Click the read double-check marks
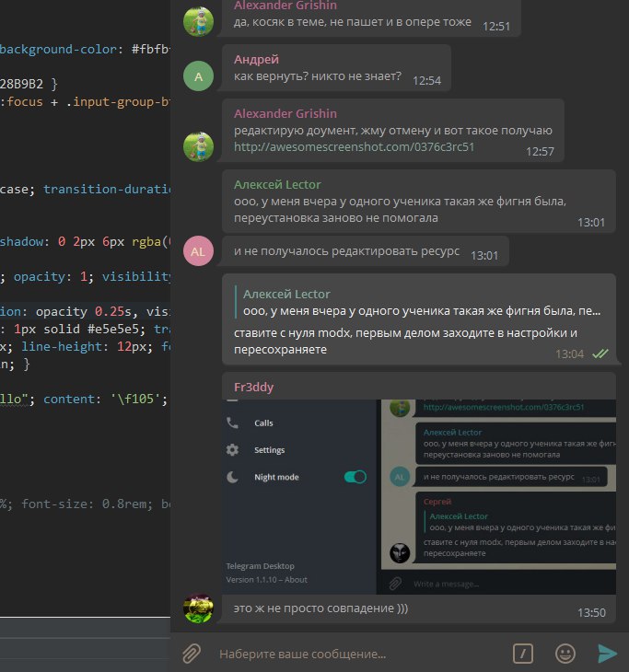 [x=600, y=353]
